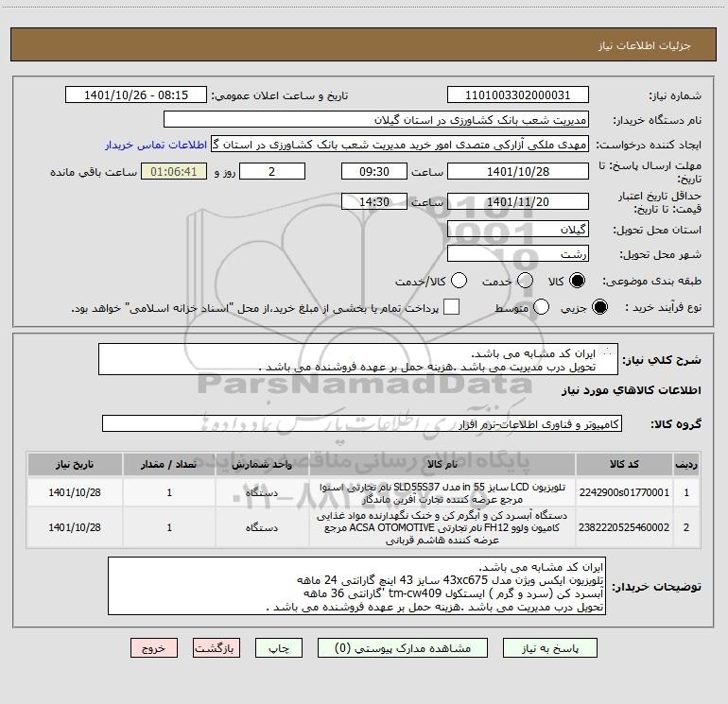
Task: Click the LCD television SLD55S37 item name
Action: tap(442, 493)
